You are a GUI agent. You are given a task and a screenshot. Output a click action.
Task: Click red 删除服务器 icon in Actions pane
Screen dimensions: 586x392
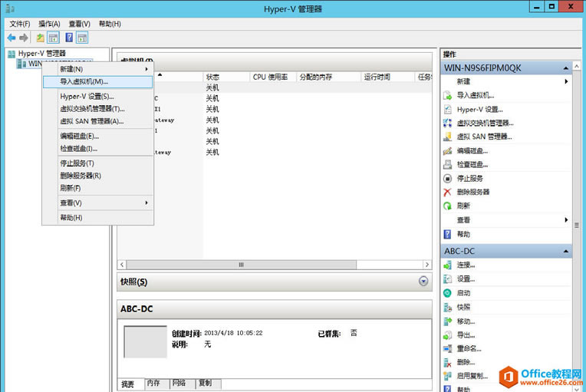(447, 192)
